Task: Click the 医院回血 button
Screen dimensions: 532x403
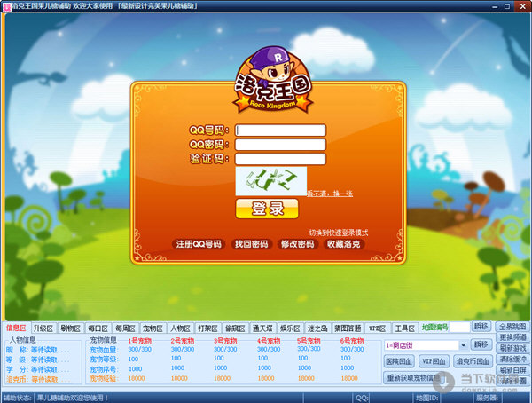Action: (x=399, y=361)
